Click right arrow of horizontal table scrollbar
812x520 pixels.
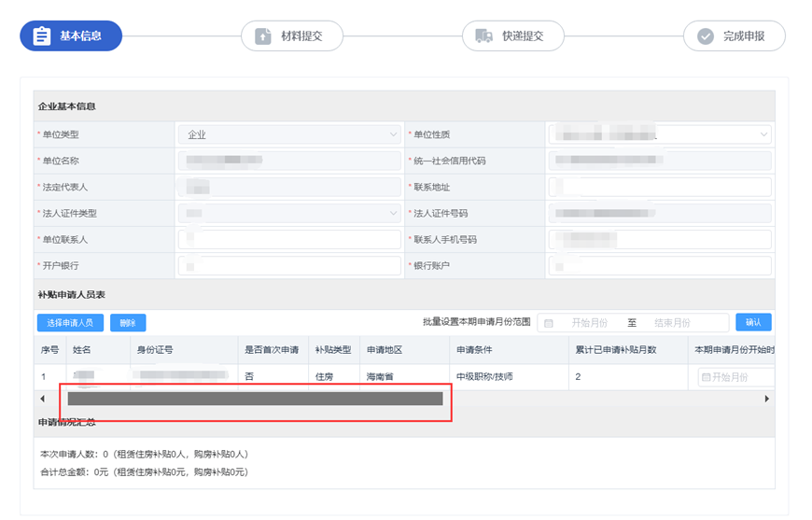pos(766,399)
